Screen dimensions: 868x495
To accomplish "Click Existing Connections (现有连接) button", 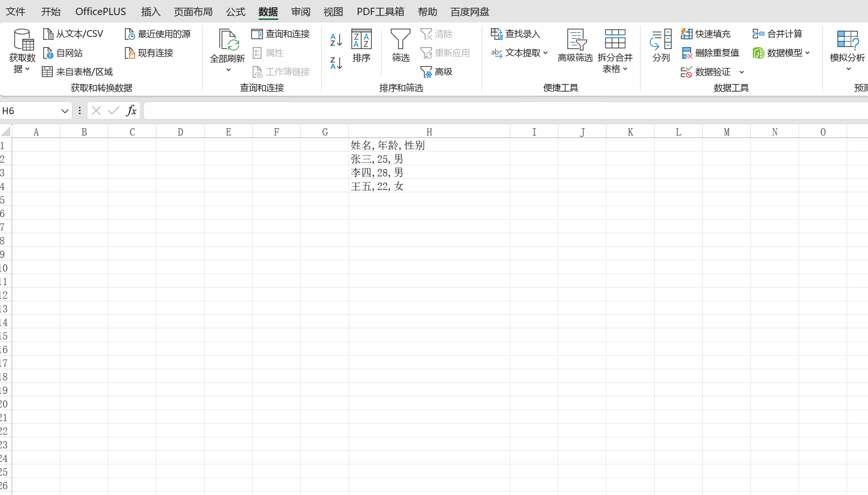I will click(x=149, y=53).
